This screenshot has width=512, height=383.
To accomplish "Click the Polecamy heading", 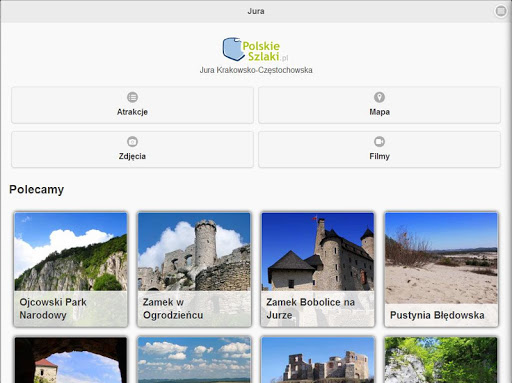I will point(37,189).
